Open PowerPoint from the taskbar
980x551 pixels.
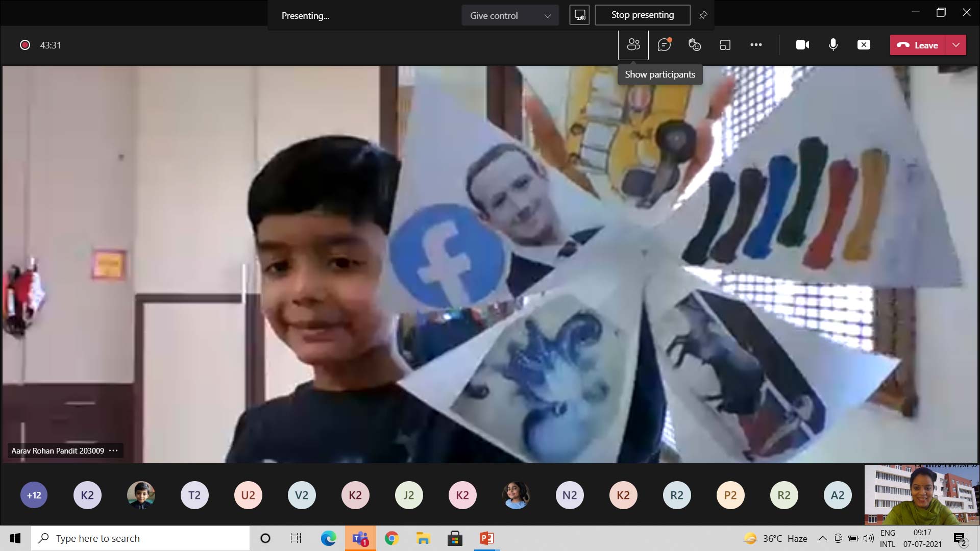click(486, 538)
